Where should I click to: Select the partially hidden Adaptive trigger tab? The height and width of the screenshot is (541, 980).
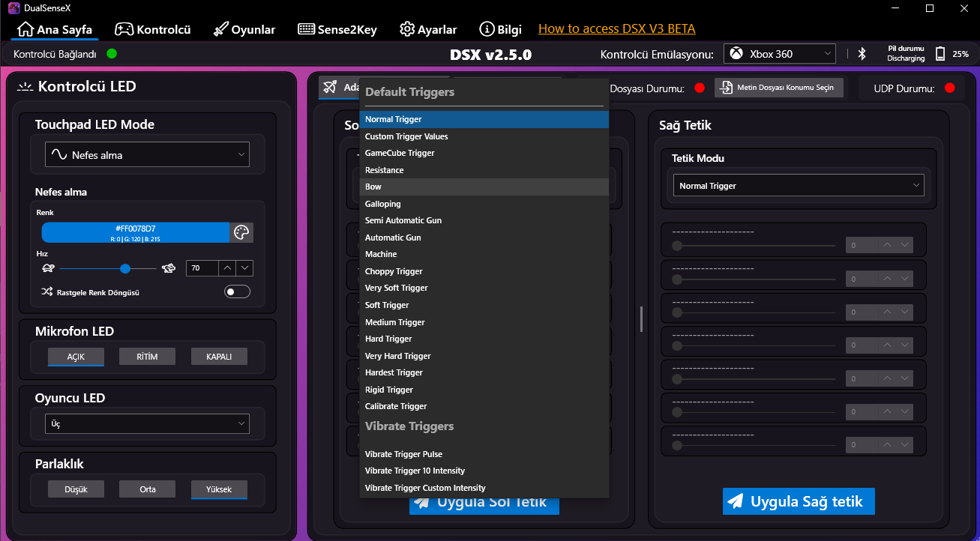(339, 87)
